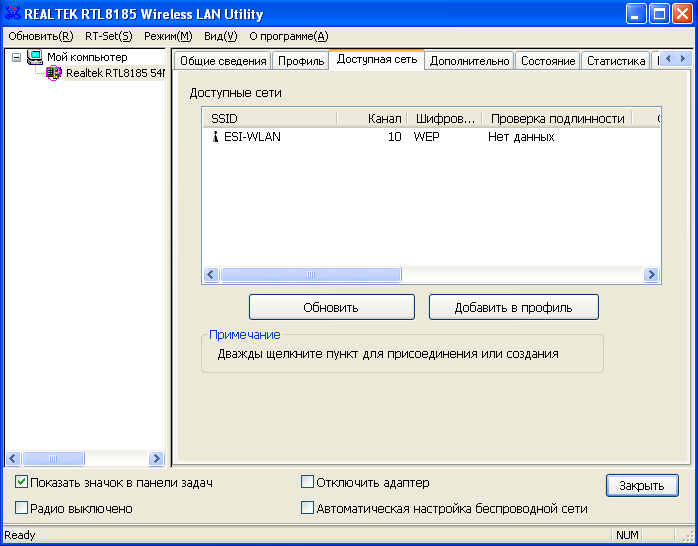This screenshot has width=698, height=546.
Task: Click tree panel horizontal scrollbar thumb
Action: (53, 458)
